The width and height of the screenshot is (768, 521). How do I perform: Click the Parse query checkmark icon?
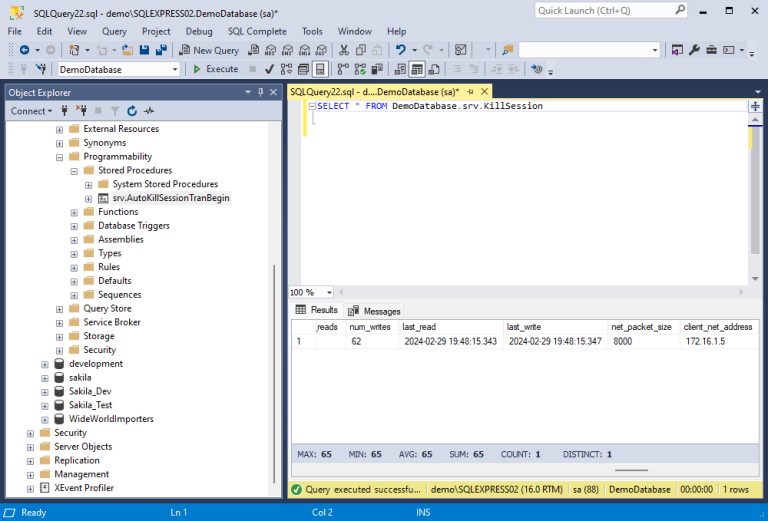pyautogui.click(x=268, y=69)
